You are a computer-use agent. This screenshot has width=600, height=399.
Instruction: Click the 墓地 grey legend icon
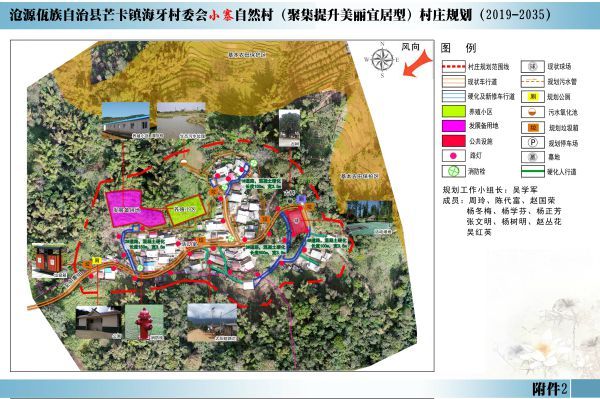click(533, 157)
